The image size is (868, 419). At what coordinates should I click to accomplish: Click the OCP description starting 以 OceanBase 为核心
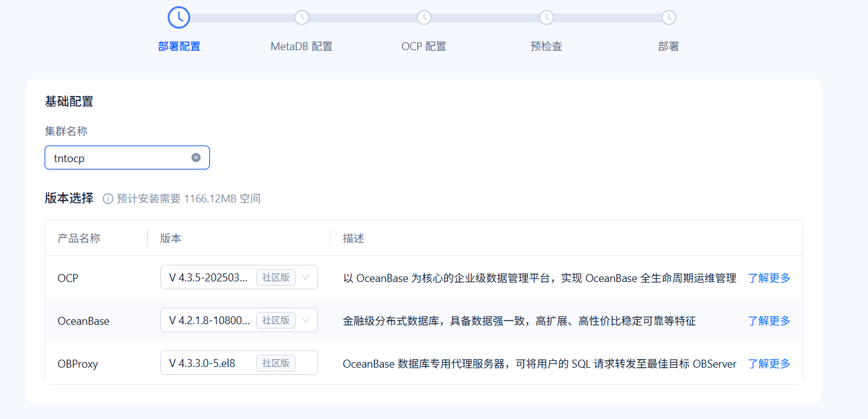540,278
